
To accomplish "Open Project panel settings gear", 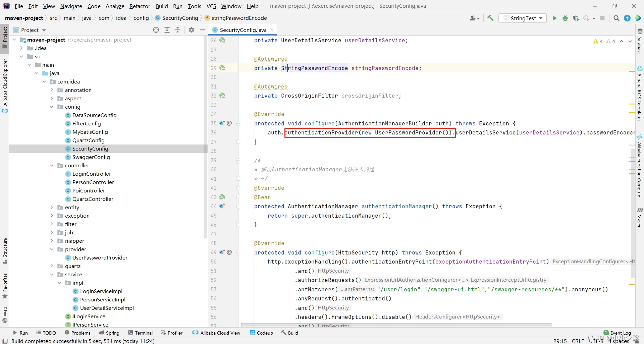I will coord(192,30).
